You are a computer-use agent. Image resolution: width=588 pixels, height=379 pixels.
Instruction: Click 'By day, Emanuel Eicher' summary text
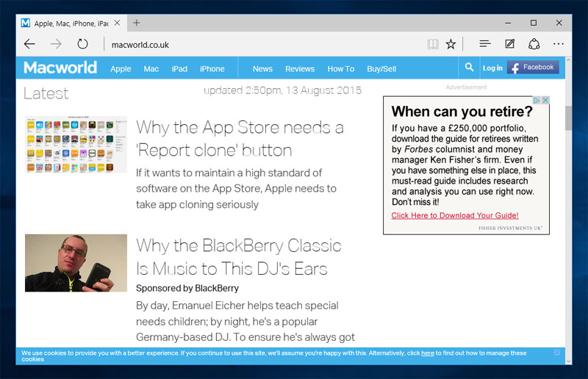point(245,321)
